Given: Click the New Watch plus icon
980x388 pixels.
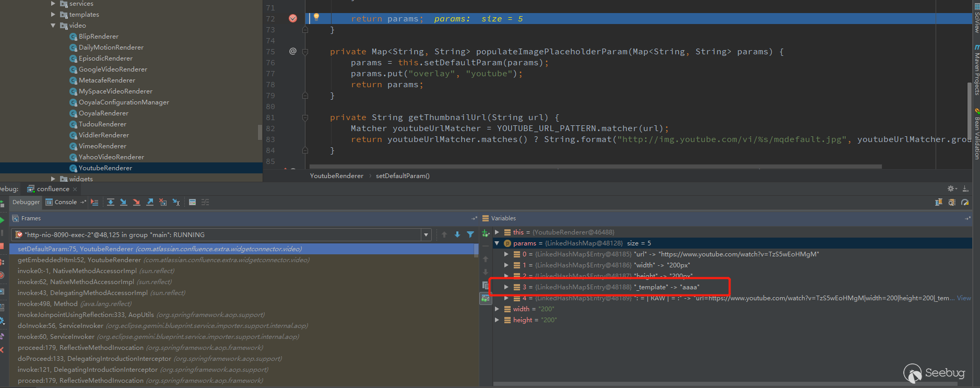Looking at the screenshot, I should click(x=486, y=233).
